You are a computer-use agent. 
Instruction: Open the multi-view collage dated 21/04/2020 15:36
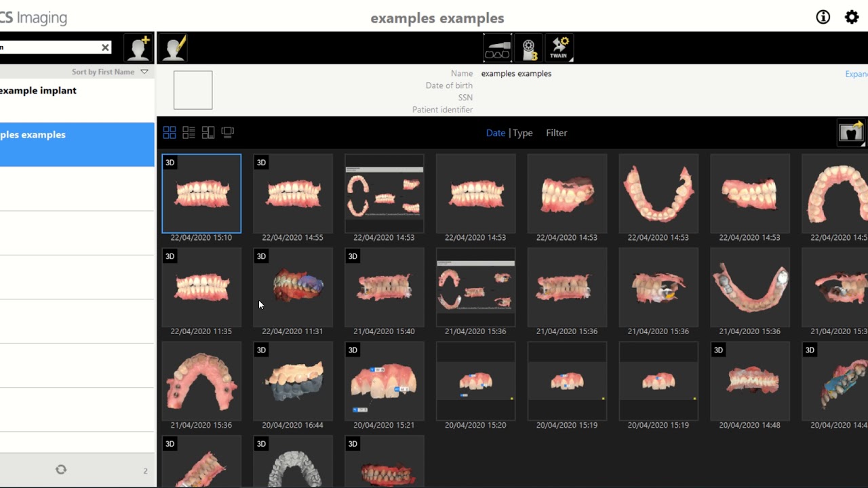pos(475,287)
